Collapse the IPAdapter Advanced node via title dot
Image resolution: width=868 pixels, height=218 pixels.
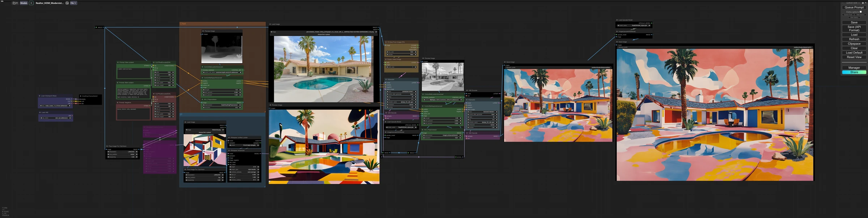tap(229, 150)
